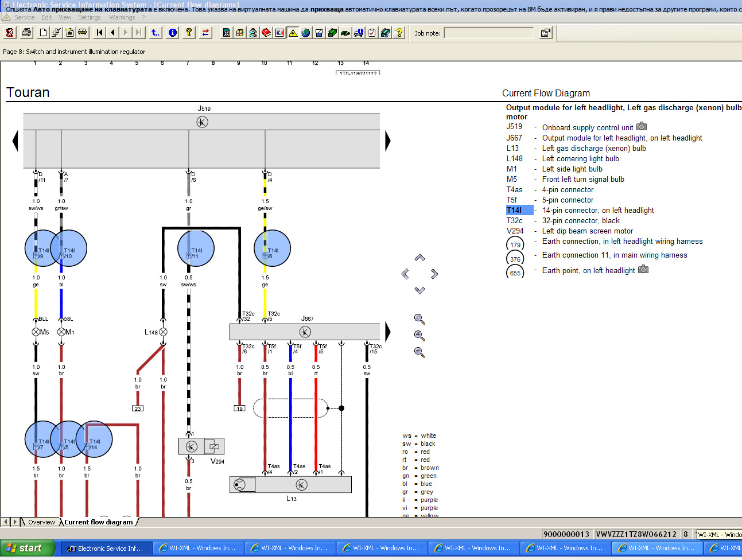Open the red book toolbar icon
Image resolution: width=742 pixels, height=560 pixels.
tap(266, 33)
